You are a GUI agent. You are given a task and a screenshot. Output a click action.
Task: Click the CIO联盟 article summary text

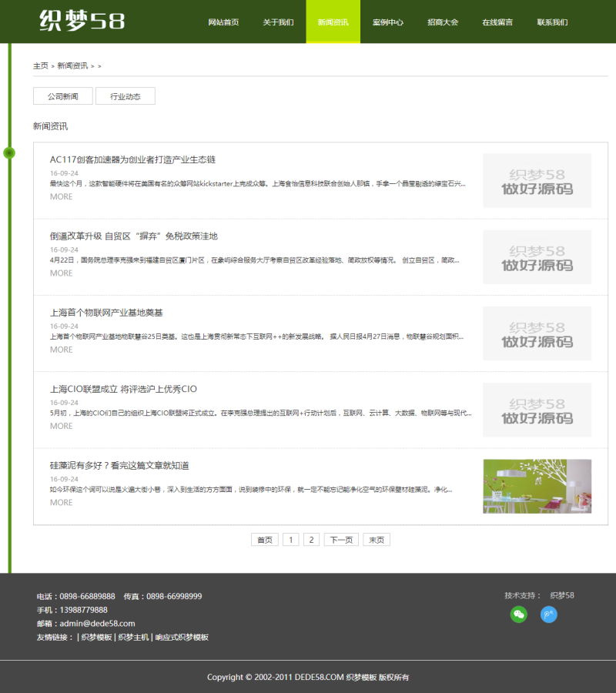[x=260, y=413]
